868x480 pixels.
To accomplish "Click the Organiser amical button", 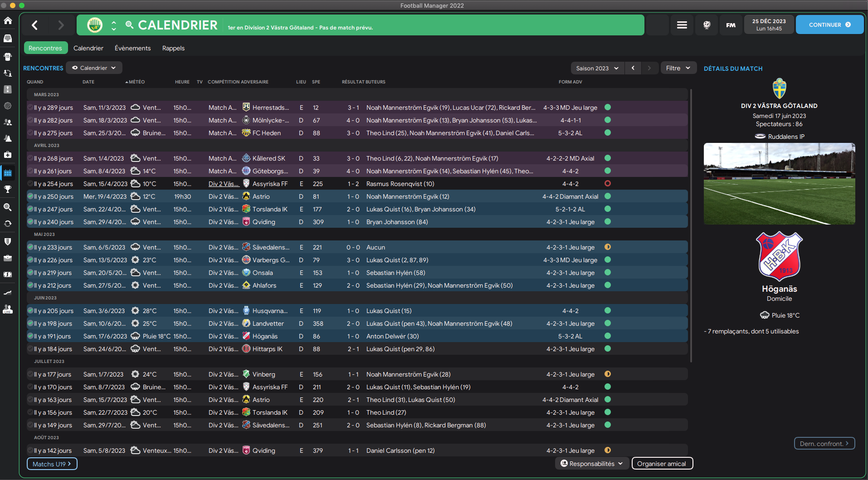I will [662, 464].
